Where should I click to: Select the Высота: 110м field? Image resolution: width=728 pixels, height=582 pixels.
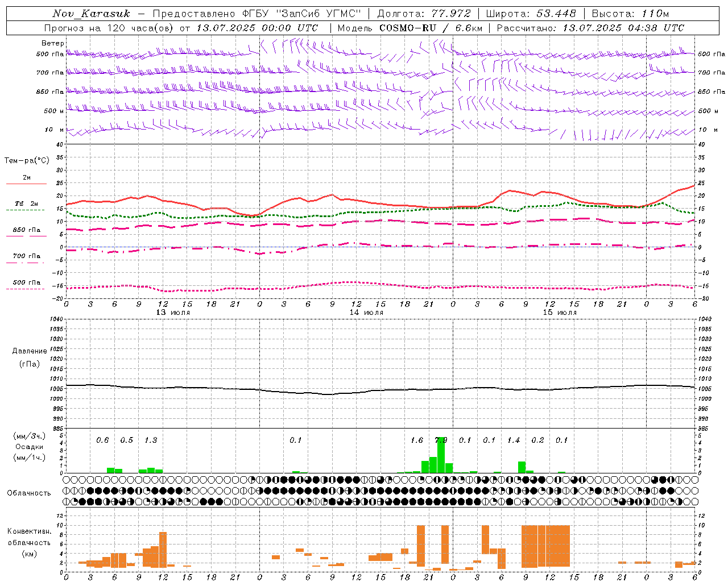[x=630, y=14]
